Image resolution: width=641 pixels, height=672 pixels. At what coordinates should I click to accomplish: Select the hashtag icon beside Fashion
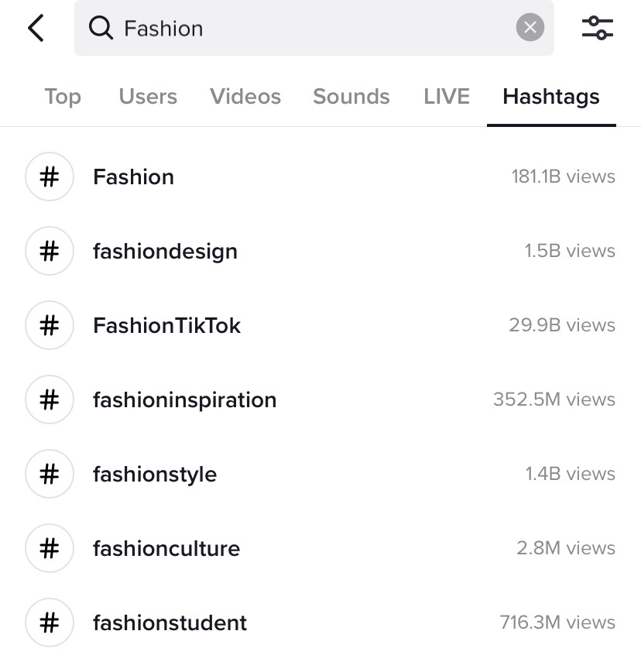point(49,176)
